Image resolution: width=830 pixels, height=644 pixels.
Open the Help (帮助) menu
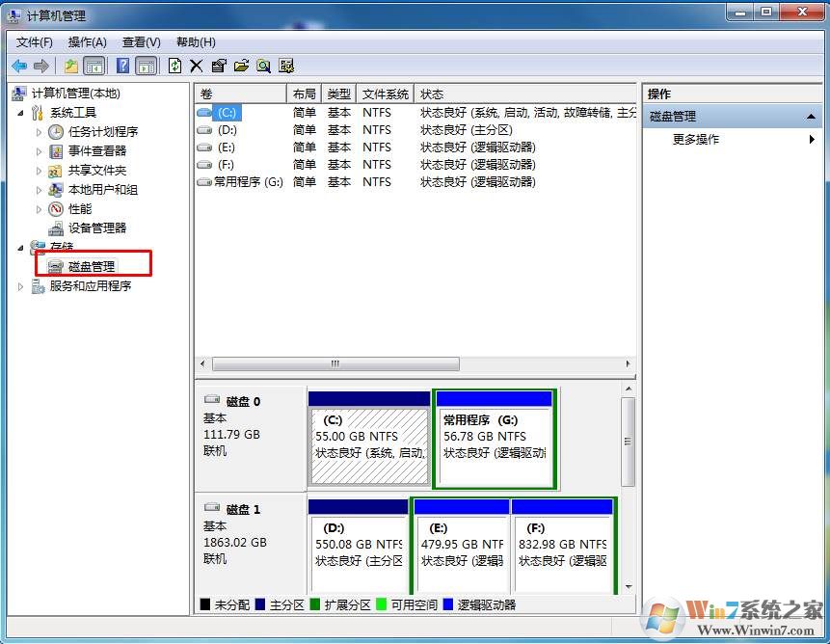click(x=196, y=42)
